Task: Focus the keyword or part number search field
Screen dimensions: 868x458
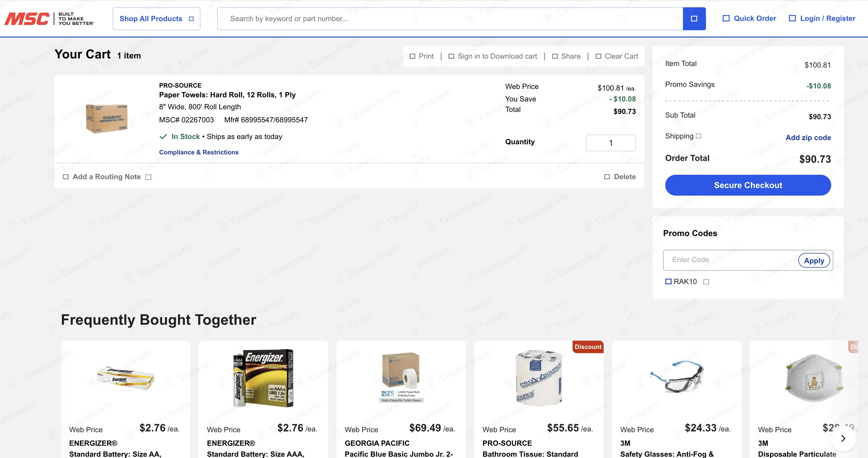Action: click(450, 19)
